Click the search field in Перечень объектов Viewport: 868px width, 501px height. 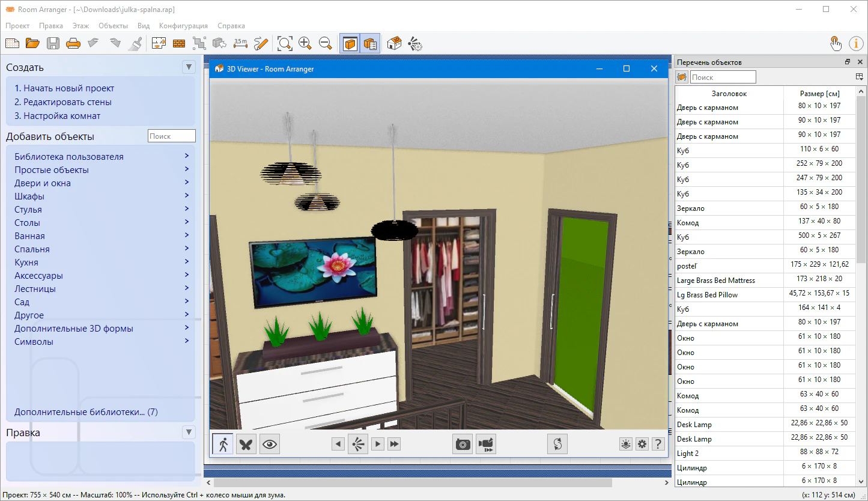(x=723, y=77)
